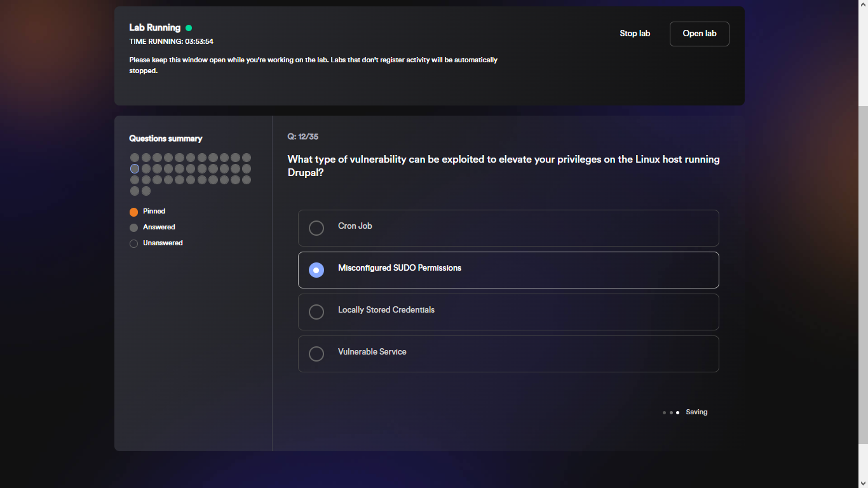The height and width of the screenshot is (488, 868).
Task: Click the "Answered" legend label
Action: pos(159,227)
